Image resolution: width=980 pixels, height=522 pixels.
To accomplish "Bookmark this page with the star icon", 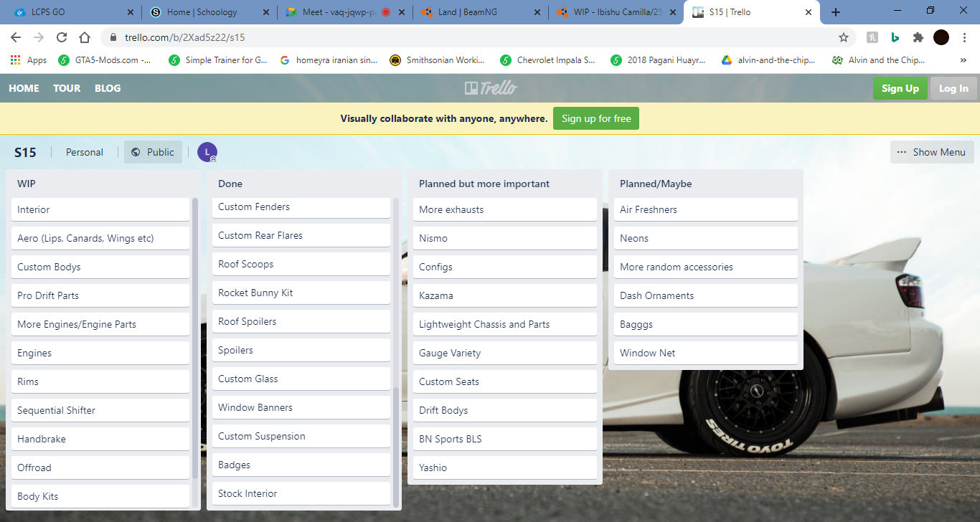I will [844, 37].
